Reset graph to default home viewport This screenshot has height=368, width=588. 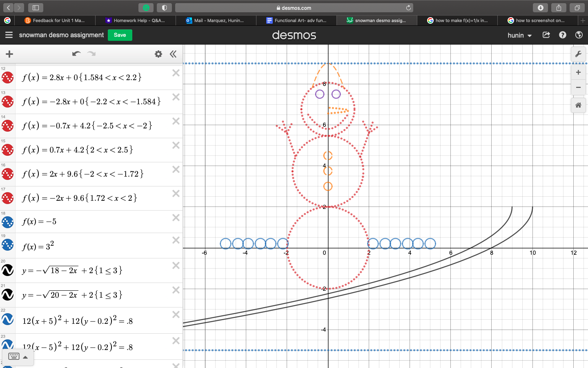[578, 105]
